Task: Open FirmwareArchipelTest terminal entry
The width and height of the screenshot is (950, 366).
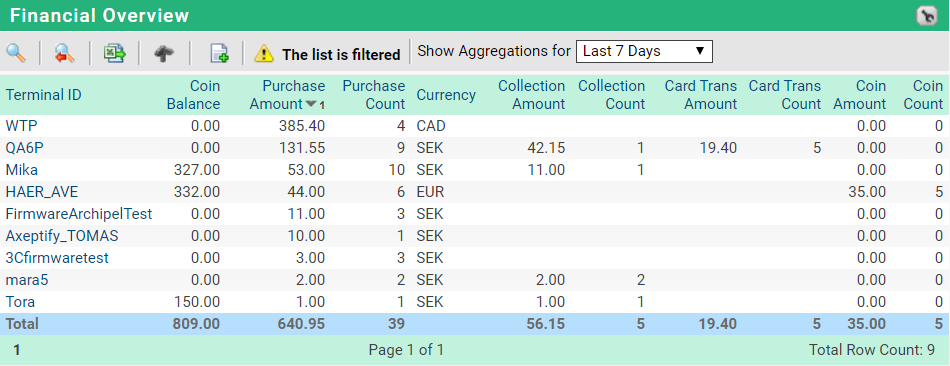Action: [79, 214]
